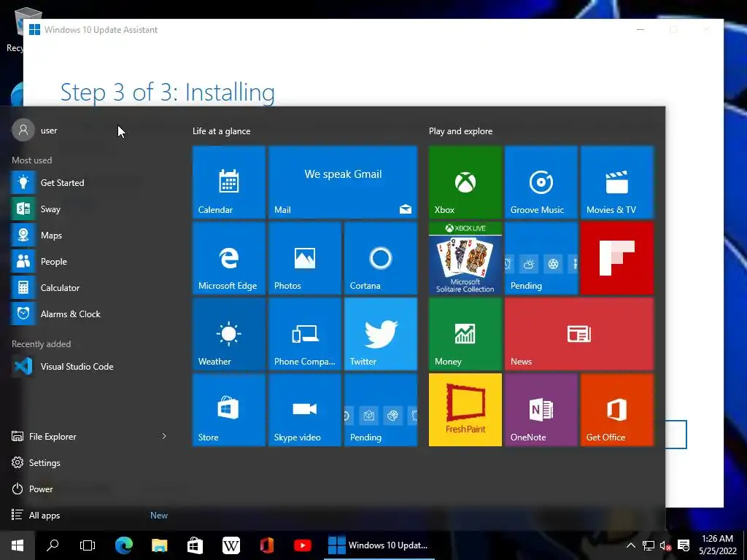The image size is (747, 560).
Task: Click the taskbar clock and date
Action: pyautogui.click(x=718, y=545)
